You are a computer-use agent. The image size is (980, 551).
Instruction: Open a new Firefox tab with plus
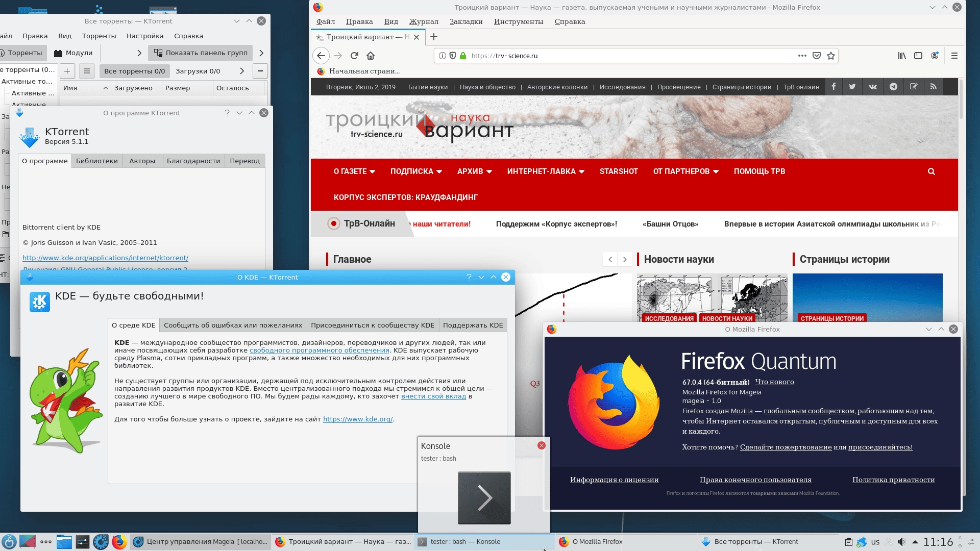tap(434, 37)
